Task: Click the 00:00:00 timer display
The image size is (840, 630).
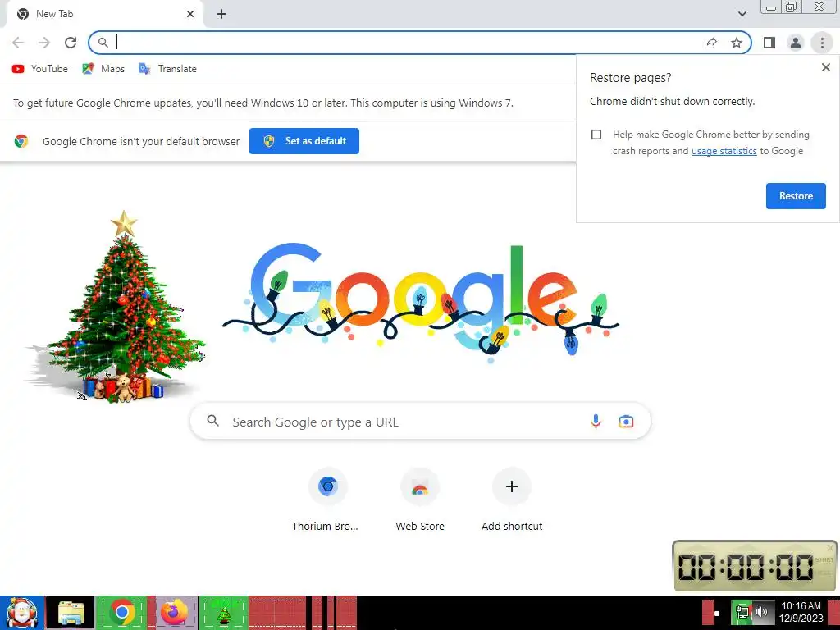Action: [746, 568]
